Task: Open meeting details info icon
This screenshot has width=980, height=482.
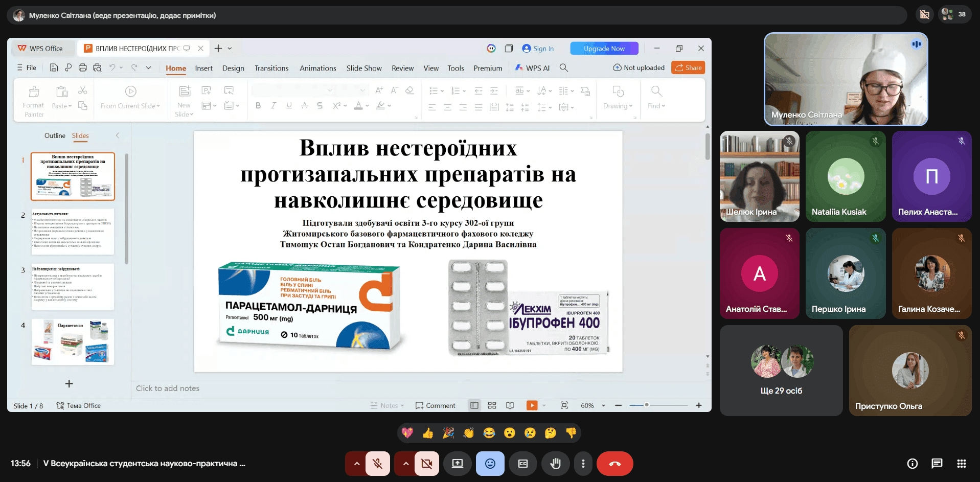Action: (913, 464)
